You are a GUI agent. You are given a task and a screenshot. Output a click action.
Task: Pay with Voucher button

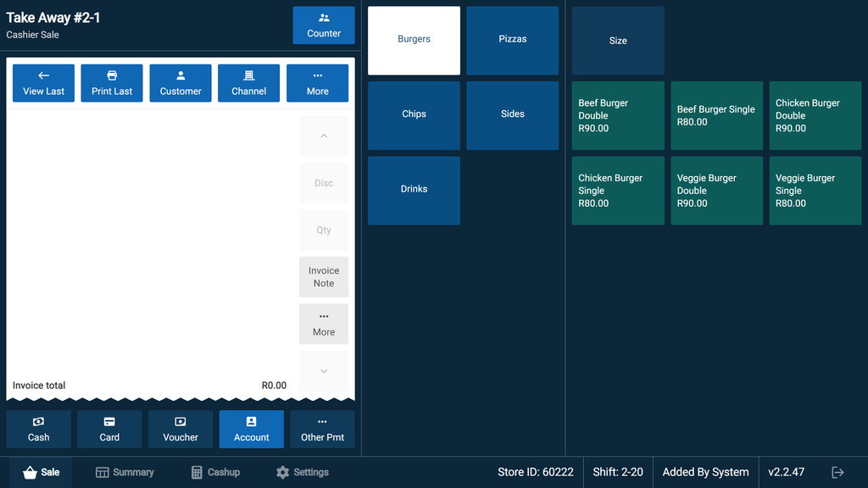[x=181, y=430]
